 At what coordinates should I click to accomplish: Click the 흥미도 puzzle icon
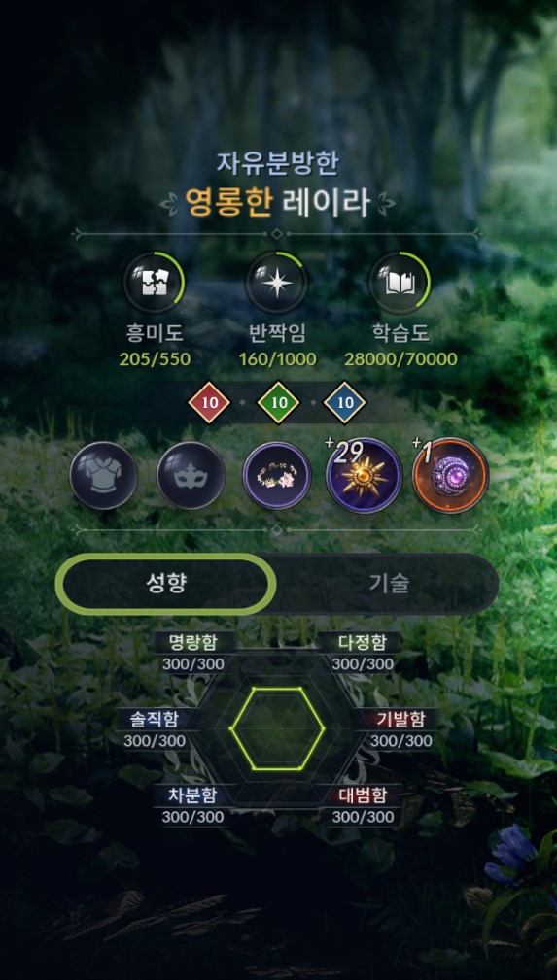click(x=154, y=284)
